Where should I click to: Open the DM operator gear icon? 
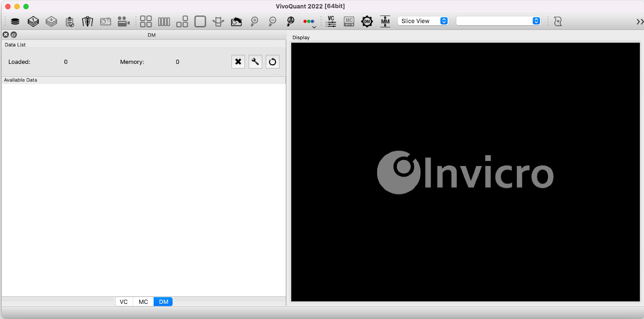(367, 21)
